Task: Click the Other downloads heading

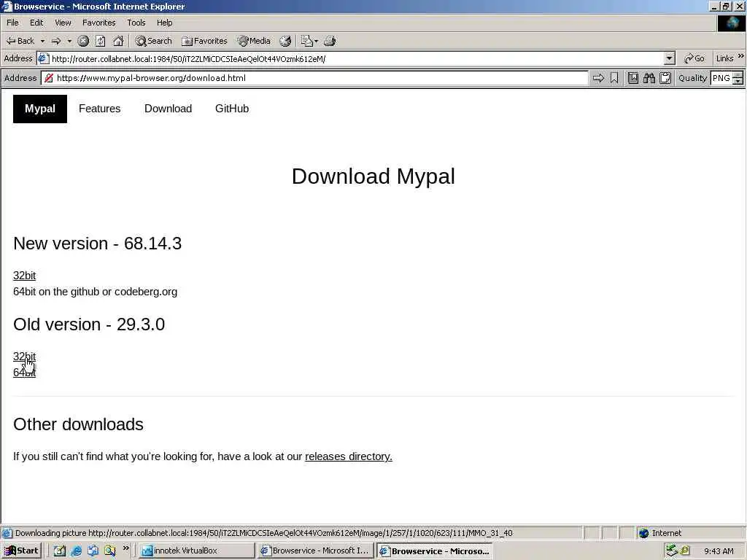Action: click(x=79, y=424)
